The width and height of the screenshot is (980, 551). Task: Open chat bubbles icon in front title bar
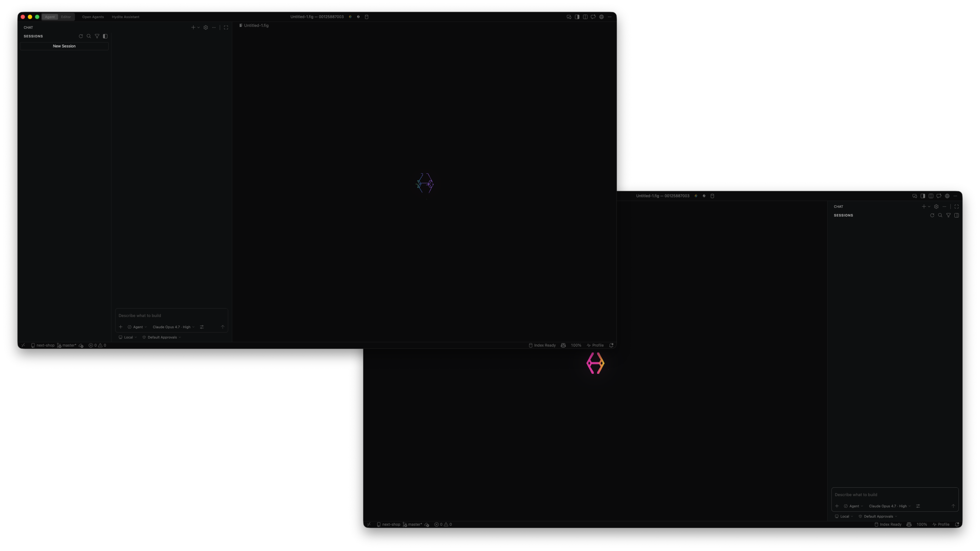click(x=569, y=17)
